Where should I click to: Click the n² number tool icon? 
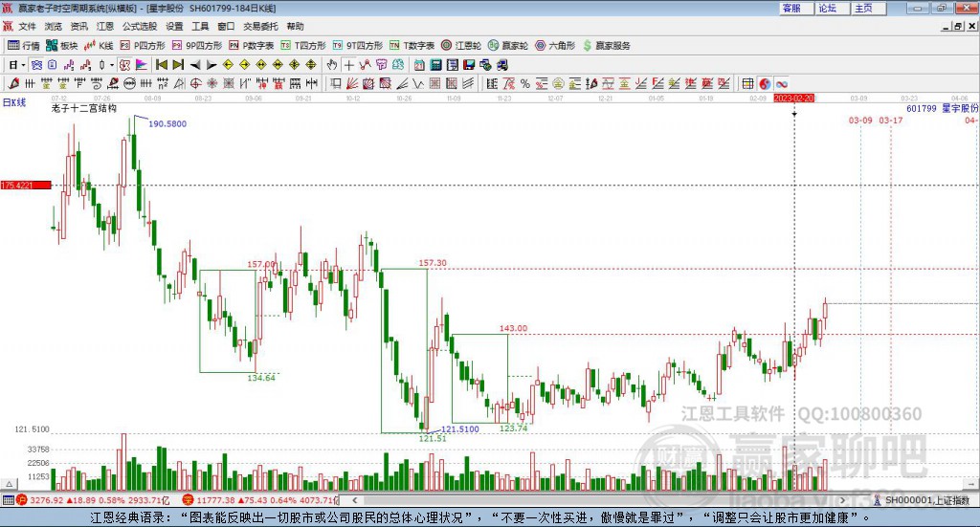click(x=163, y=83)
